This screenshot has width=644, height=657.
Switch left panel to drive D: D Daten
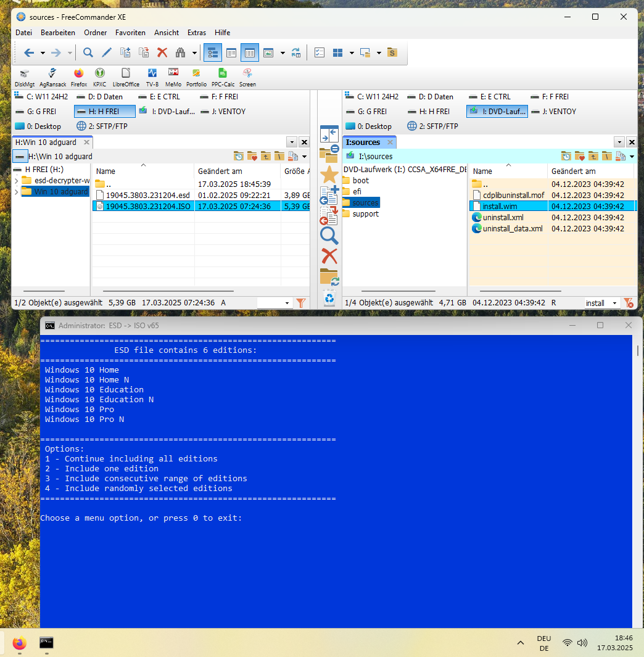click(x=100, y=97)
